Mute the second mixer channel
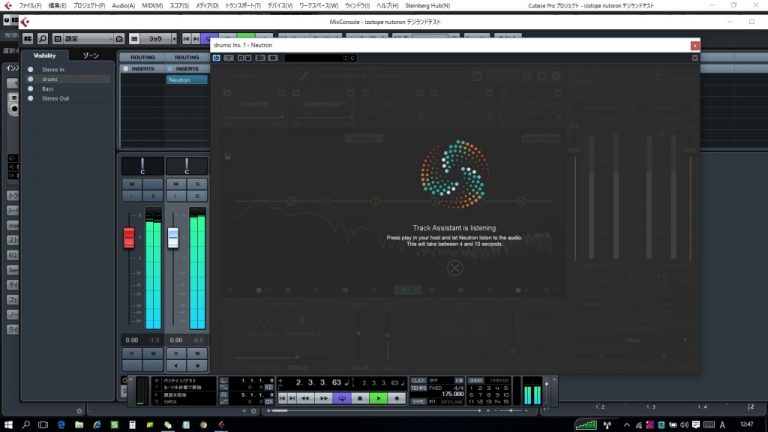768x432 pixels. click(x=176, y=184)
